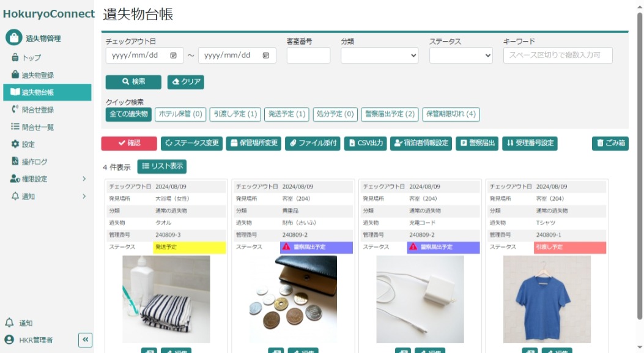Toggle the 警察届出予定 (2) quick filter
This screenshot has height=353, width=644.
click(x=390, y=114)
